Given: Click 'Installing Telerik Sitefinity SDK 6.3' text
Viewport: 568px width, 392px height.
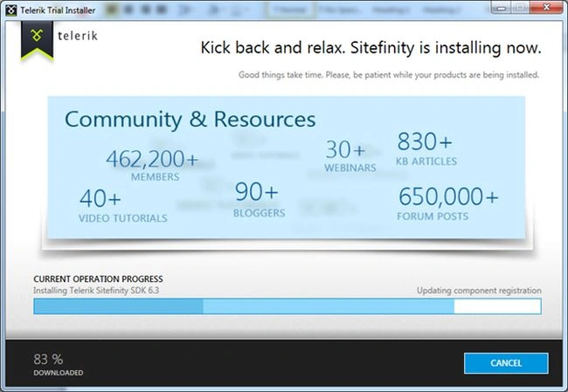Looking at the screenshot, I should (96, 291).
